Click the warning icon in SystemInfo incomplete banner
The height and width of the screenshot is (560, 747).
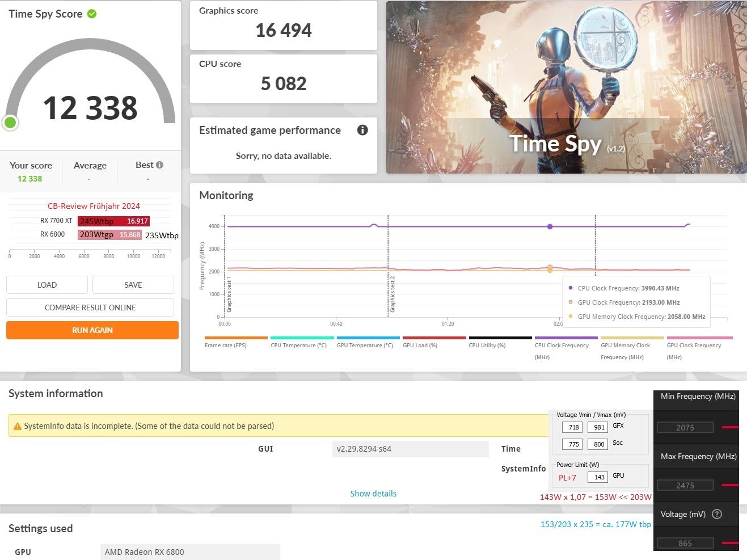click(18, 426)
